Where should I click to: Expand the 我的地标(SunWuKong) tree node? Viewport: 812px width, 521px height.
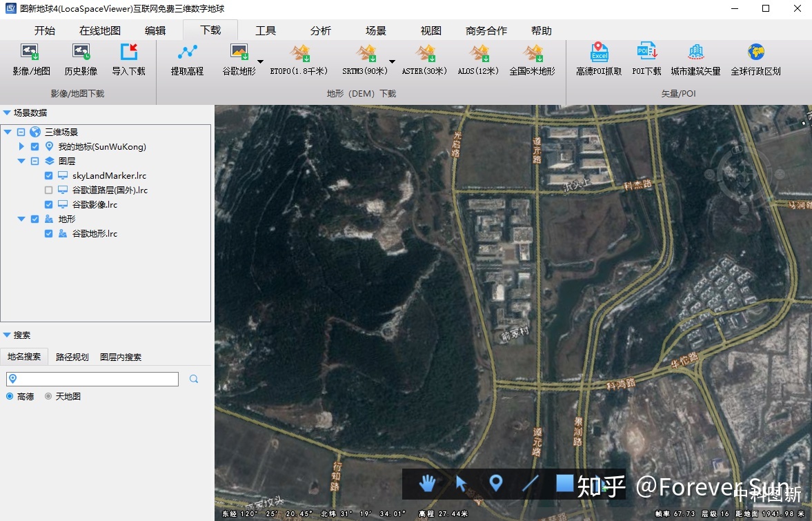21,146
